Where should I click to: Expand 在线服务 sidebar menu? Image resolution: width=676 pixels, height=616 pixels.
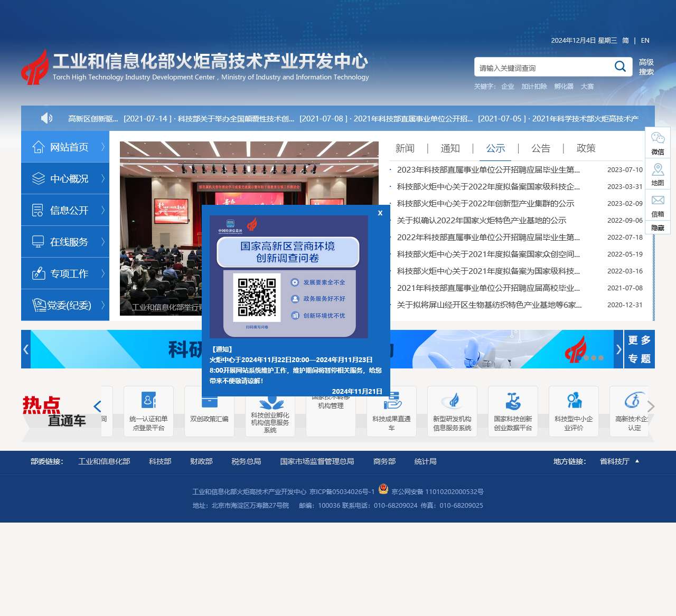pyautogui.click(x=65, y=242)
